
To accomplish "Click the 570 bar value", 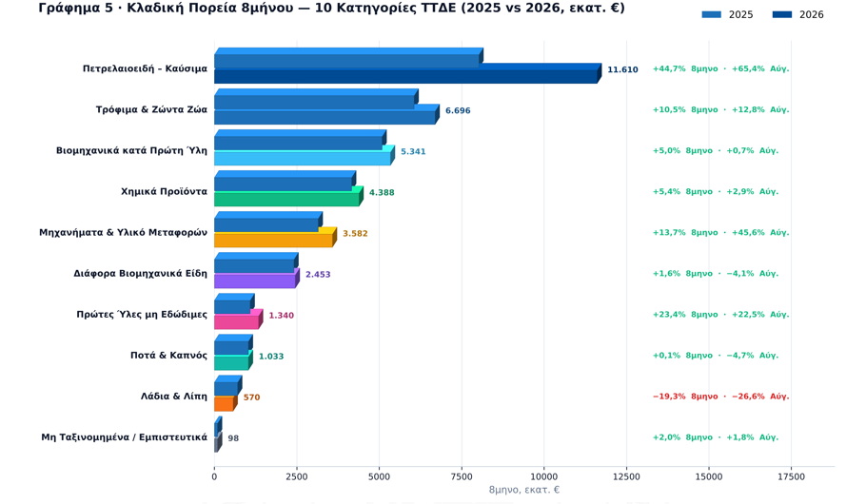I will click(251, 397).
